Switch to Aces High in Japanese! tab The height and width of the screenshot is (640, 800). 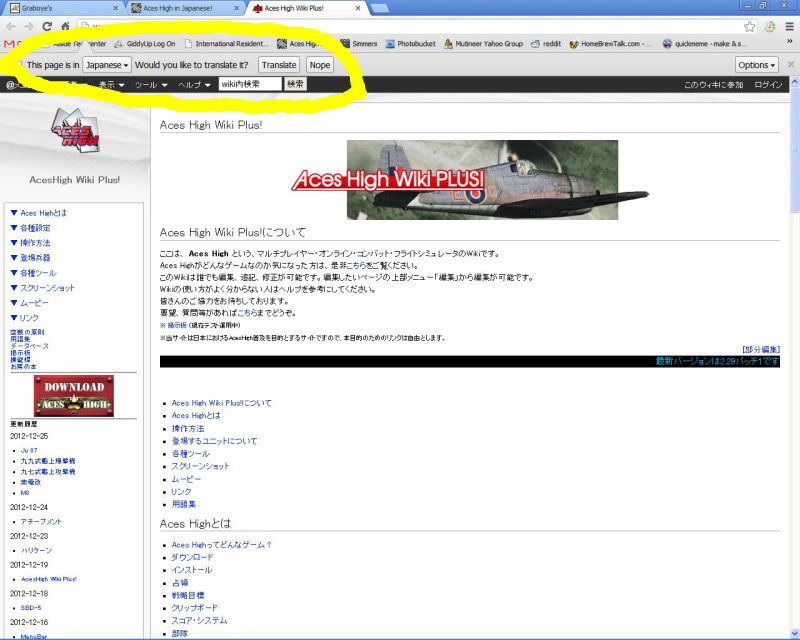tap(185, 8)
